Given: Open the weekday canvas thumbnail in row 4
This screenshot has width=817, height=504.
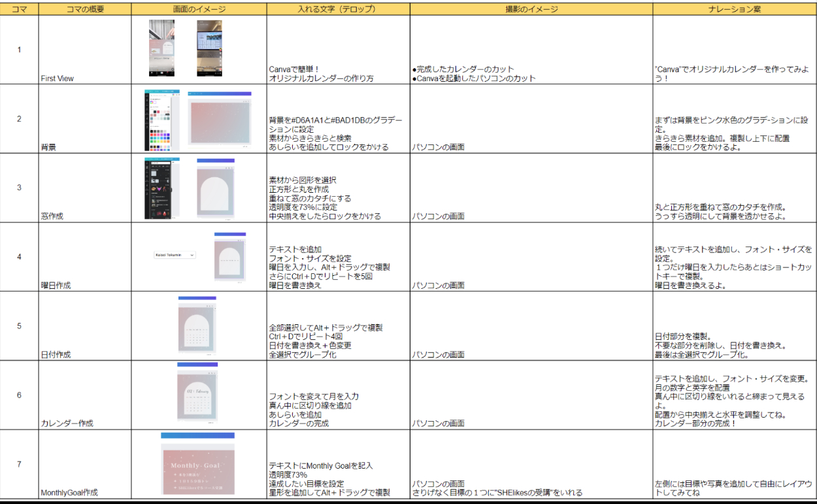Looking at the screenshot, I should pyautogui.click(x=230, y=257).
